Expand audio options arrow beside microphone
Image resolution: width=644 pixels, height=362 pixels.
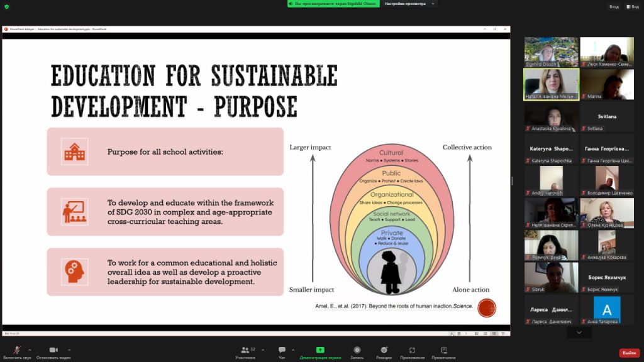[x=30, y=349]
